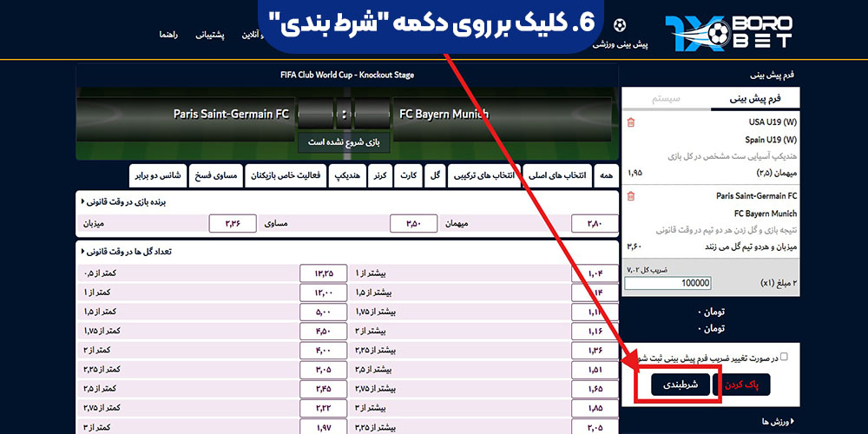Expand the ورزش ها sidebar section
This screenshot has height=434, width=868.
coord(778,422)
